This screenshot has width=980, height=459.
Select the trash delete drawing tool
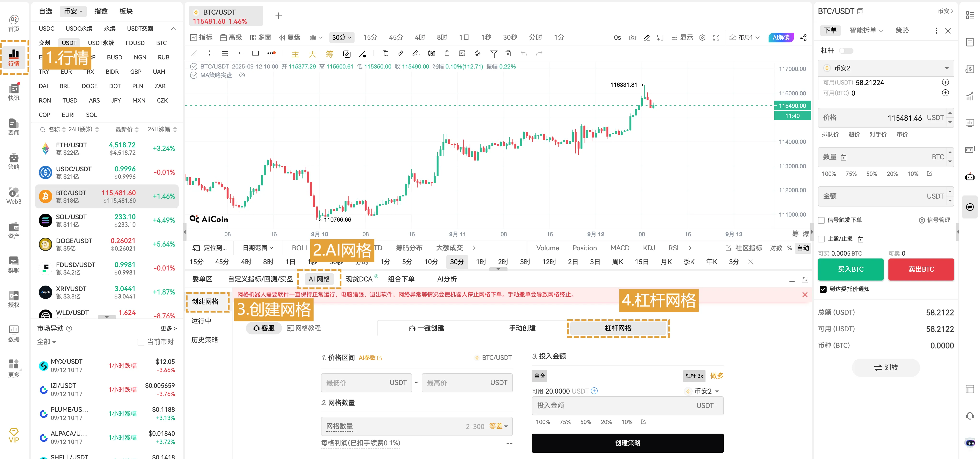pos(508,54)
